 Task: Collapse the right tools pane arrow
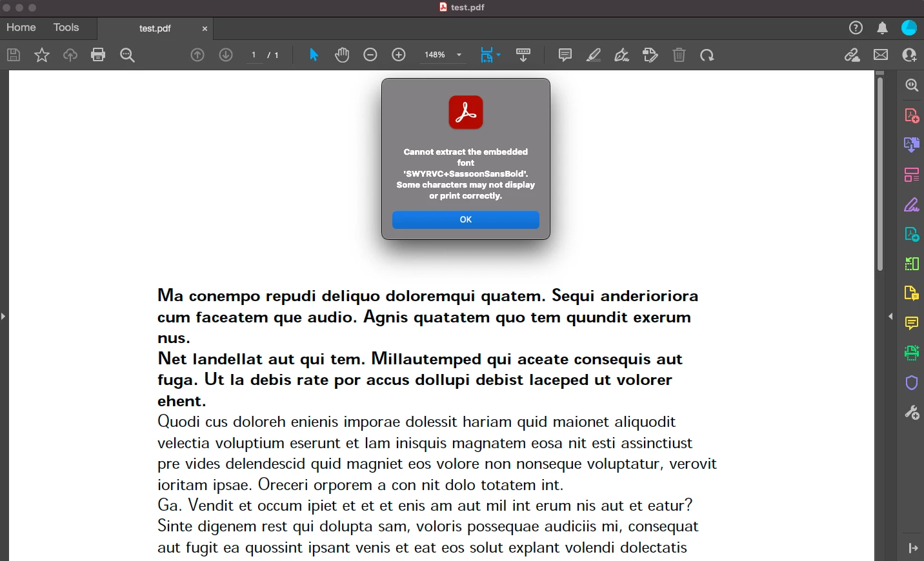click(891, 316)
